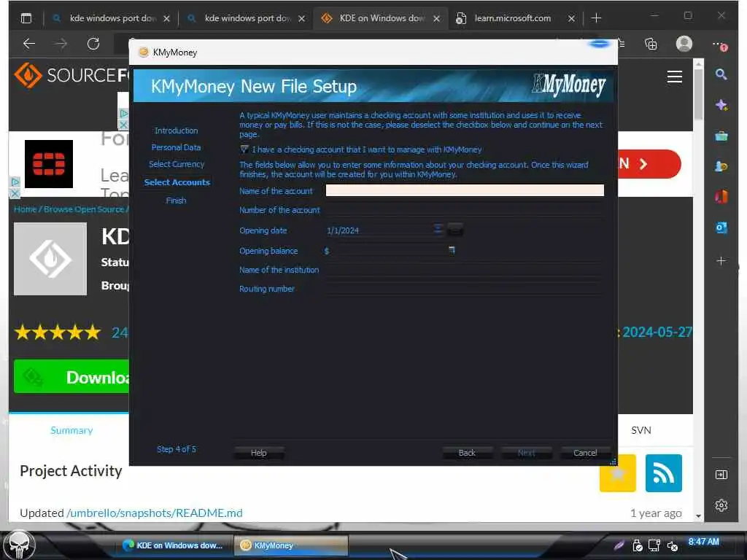Open the Opening balance calculator icon
Viewport: 747px width, 560px height.
tap(452, 250)
